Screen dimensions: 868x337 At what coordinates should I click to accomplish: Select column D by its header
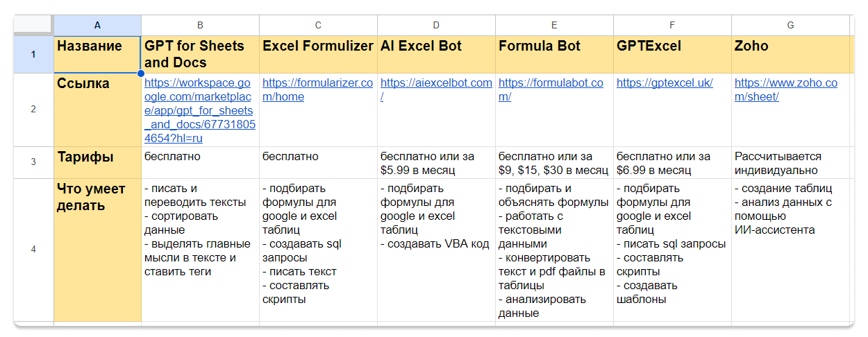pyautogui.click(x=436, y=26)
